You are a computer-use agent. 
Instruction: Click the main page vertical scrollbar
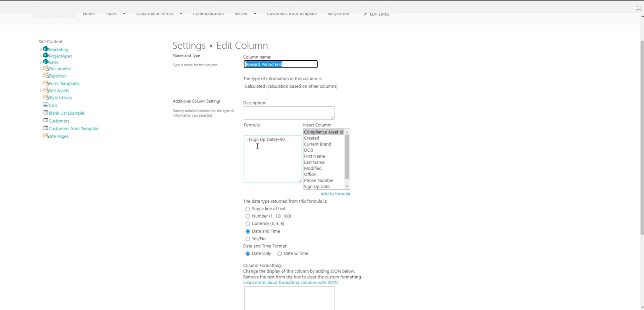(x=642, y=138)
